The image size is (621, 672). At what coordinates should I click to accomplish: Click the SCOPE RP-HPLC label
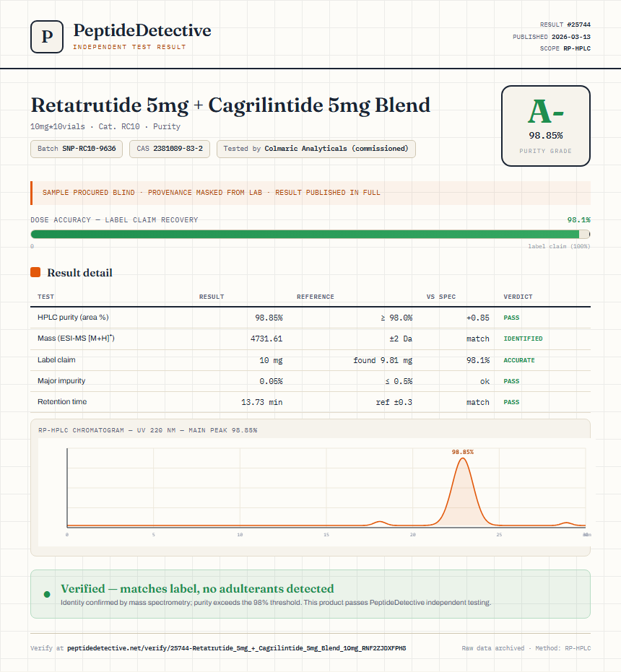point(565,48)
